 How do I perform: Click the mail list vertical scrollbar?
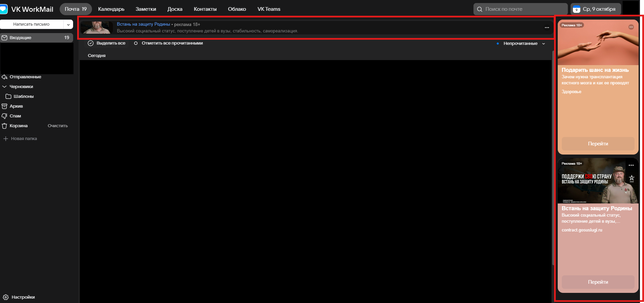pos(553,158)
